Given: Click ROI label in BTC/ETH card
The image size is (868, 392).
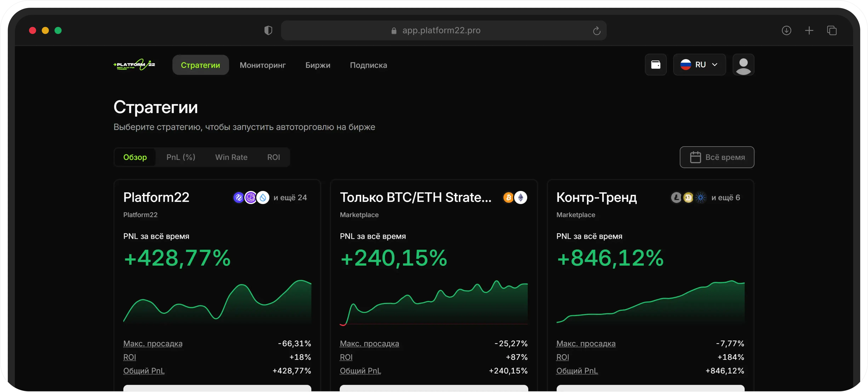Looking at the screenshot, I should coord(346,357).
